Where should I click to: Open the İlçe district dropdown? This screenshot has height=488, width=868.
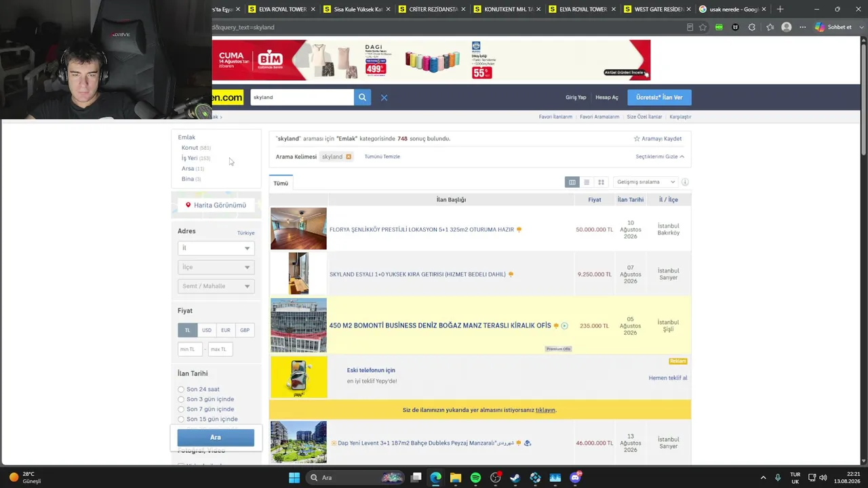point(216,267)
